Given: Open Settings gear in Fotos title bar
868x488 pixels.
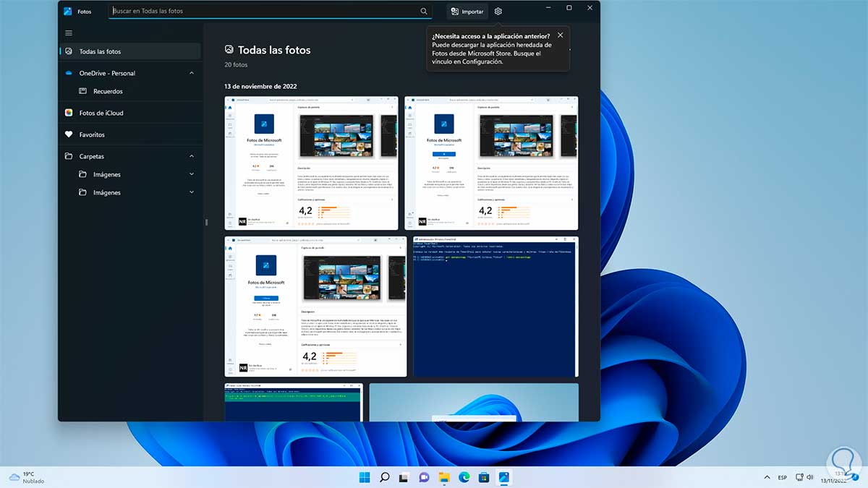Looking at the screenshot, I should point(498,12).
